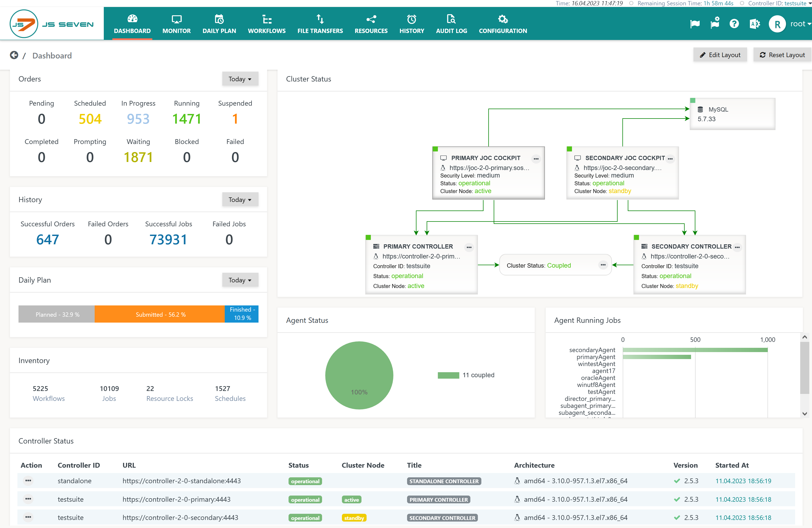The image size is (812, 528).
Task: Click the History navigation icon
Action: click(411, 20)
